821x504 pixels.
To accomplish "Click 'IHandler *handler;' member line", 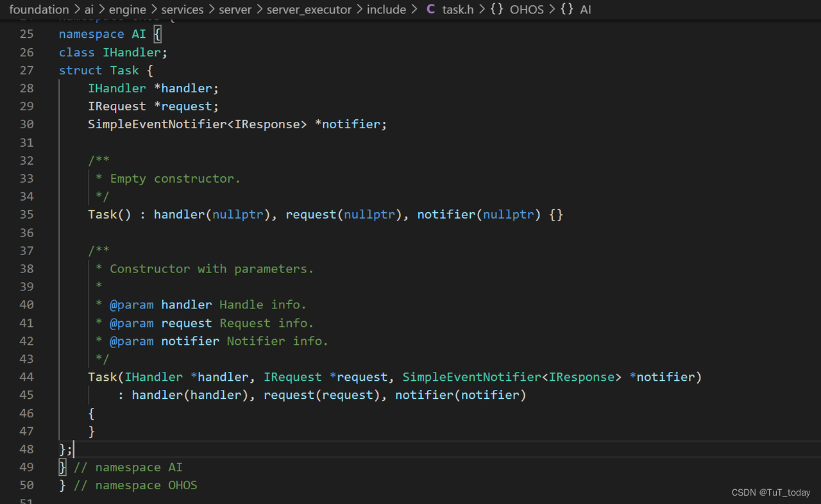I will (x=153, y=88).
